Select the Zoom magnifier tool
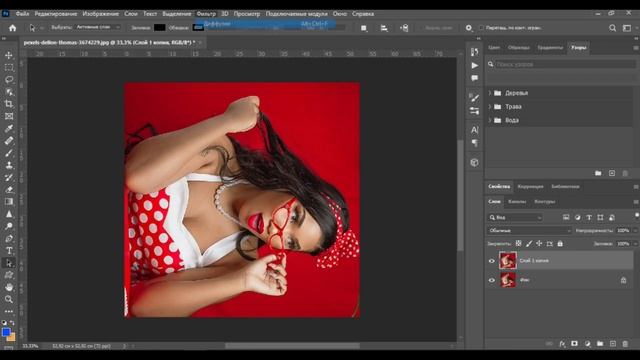 (9, 300)
